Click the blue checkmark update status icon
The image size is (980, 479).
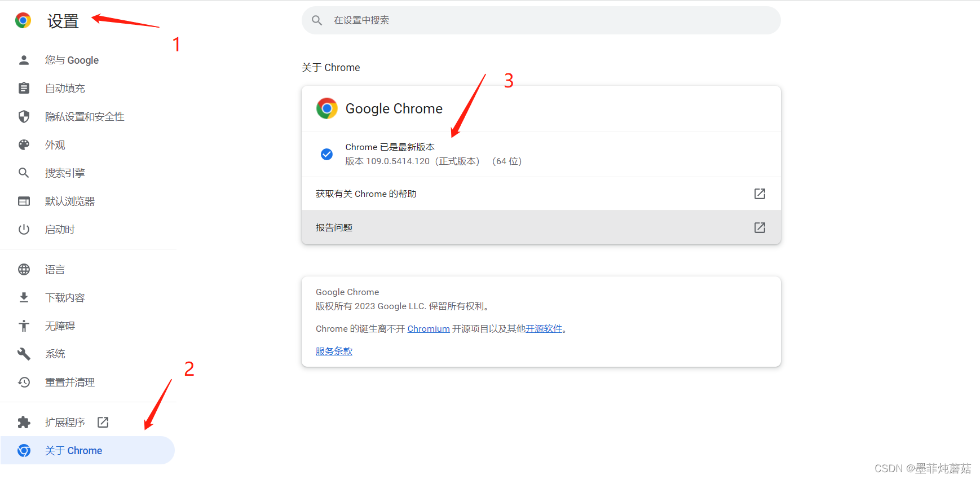pos(326,154)
